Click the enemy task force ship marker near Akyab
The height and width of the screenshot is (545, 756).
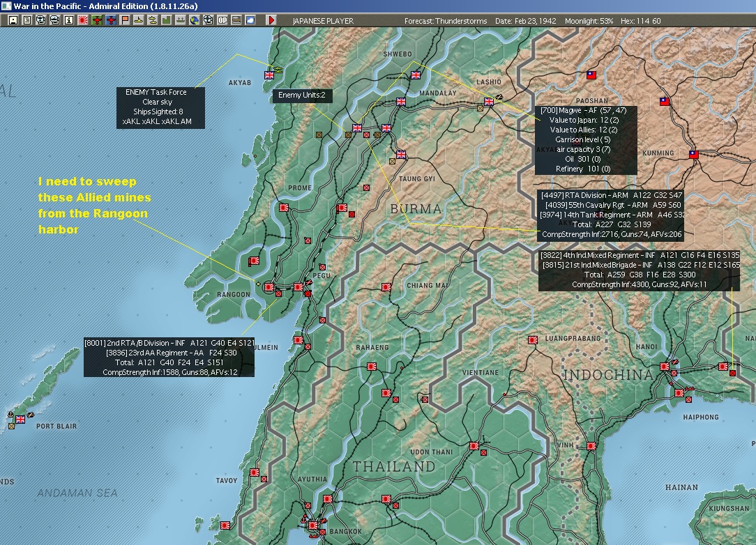[278, 70]
